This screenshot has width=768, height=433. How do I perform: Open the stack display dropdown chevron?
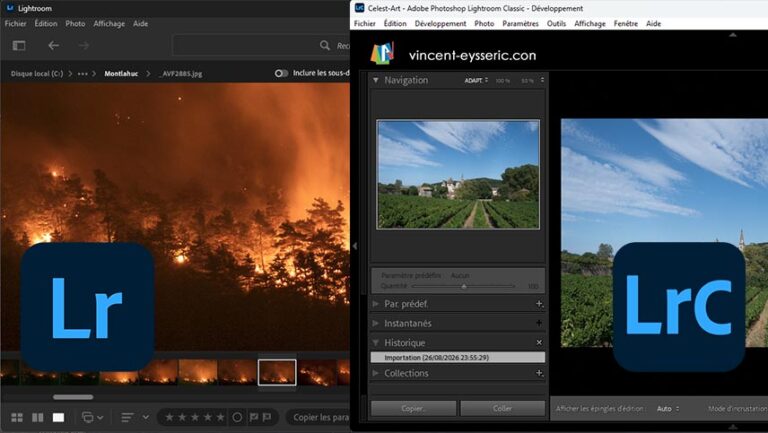100,418
